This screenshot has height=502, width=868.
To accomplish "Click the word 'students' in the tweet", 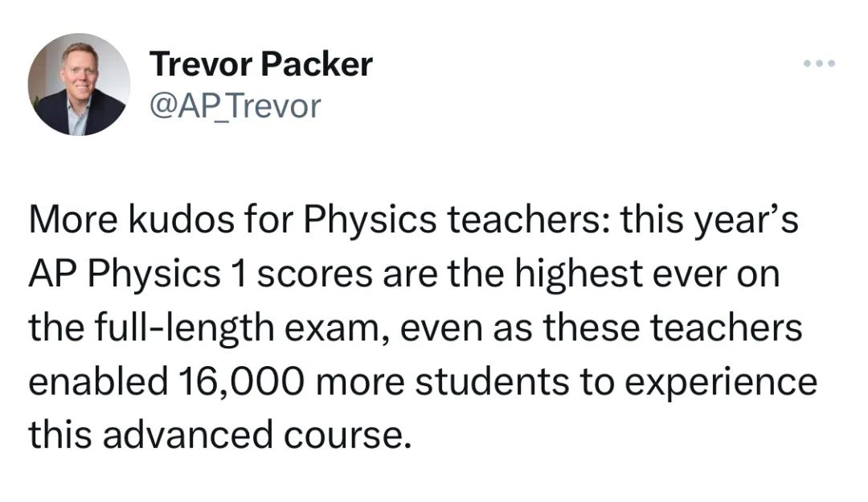I will (492, 382).
